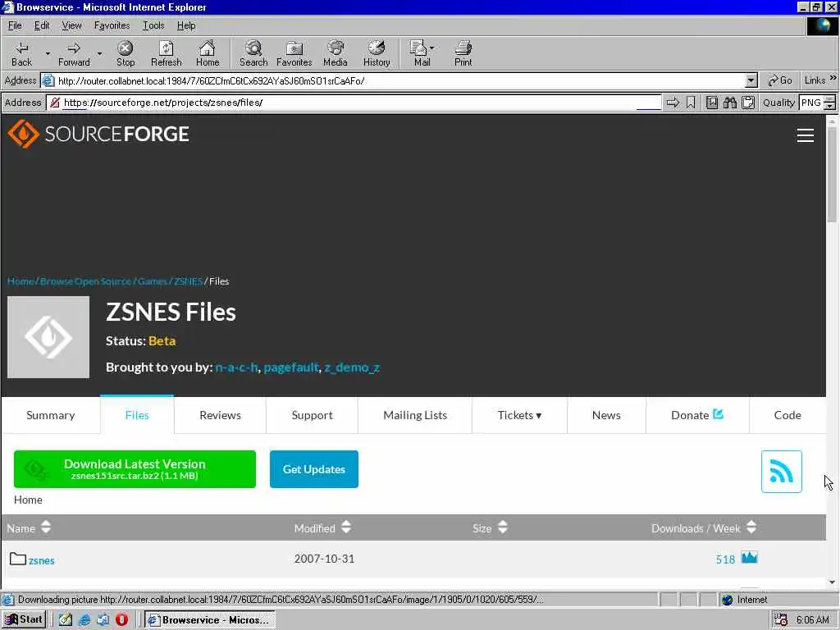Click the clipboard icon in Browservice bar

click(x=748, y=103)
